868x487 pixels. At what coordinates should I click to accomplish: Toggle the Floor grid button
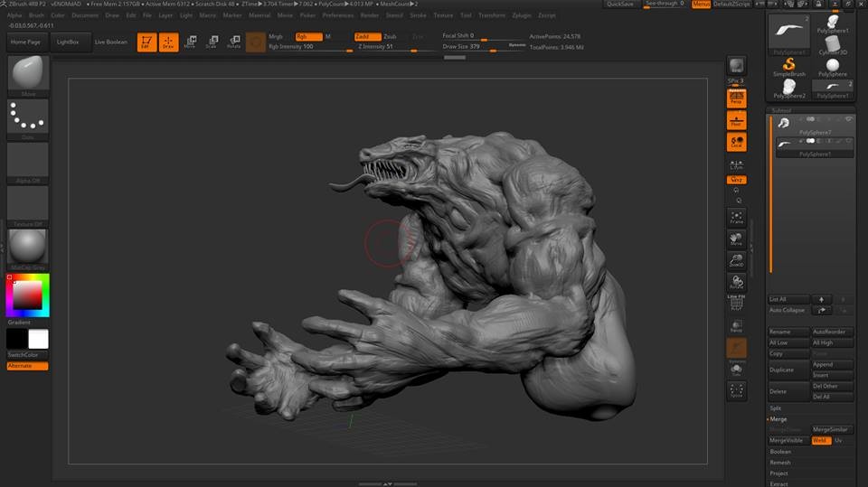[737, 120]
